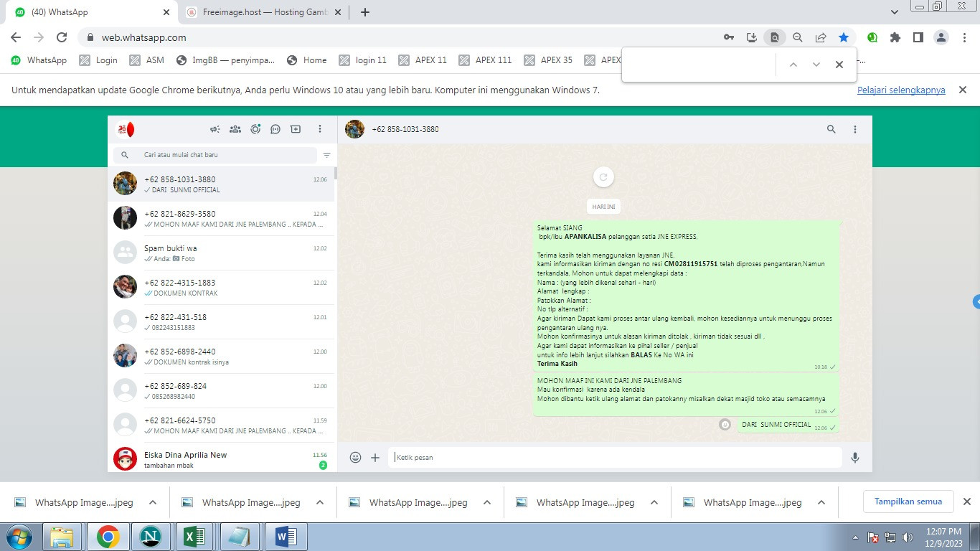Open the Home bookmark
This screenshot has width=980, height=551.
click(307, 60)
